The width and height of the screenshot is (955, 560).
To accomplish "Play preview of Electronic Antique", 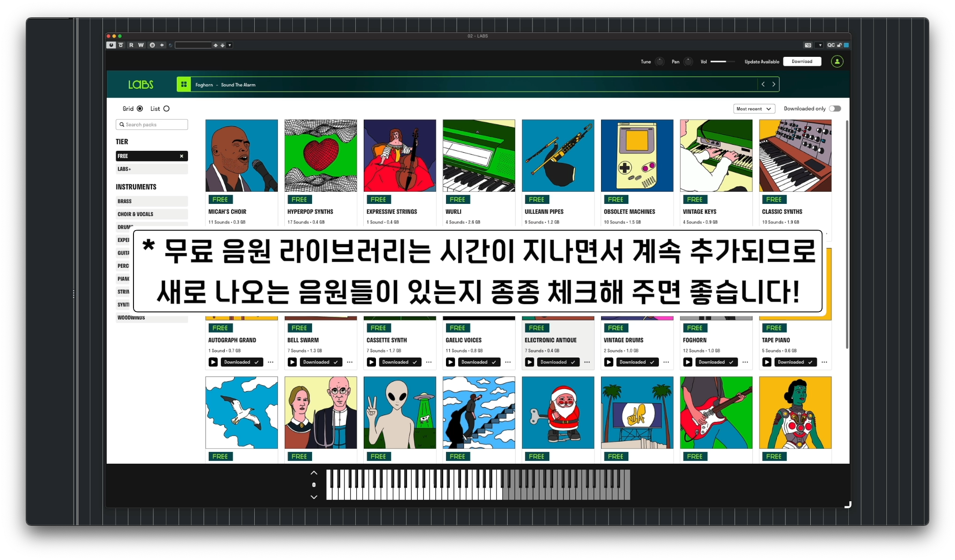I will tap(530, 362).
